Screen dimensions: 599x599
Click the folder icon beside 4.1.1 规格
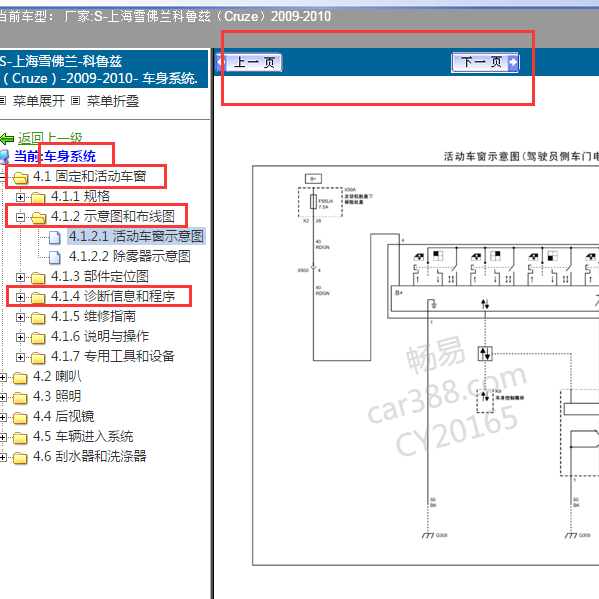click(x=38, y=198)
